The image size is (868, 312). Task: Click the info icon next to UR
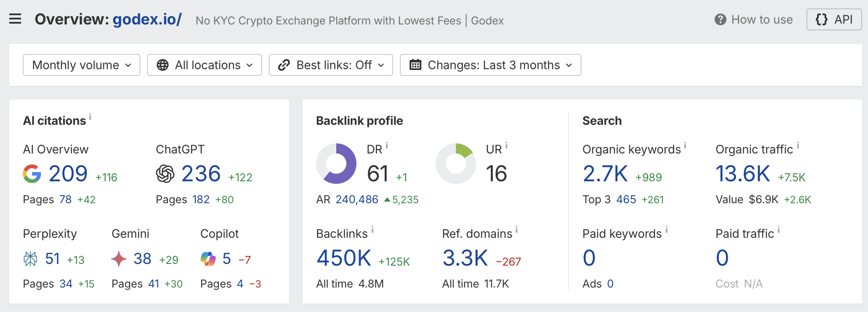click(506, 145)
